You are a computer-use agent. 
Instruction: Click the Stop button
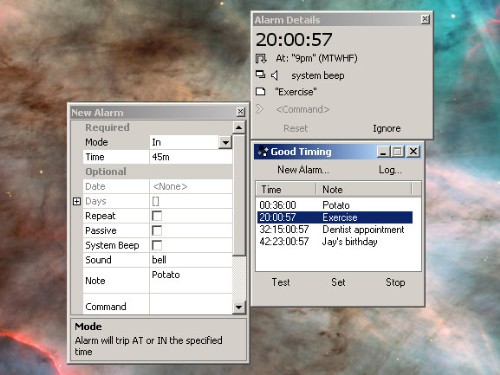[395, 282]
